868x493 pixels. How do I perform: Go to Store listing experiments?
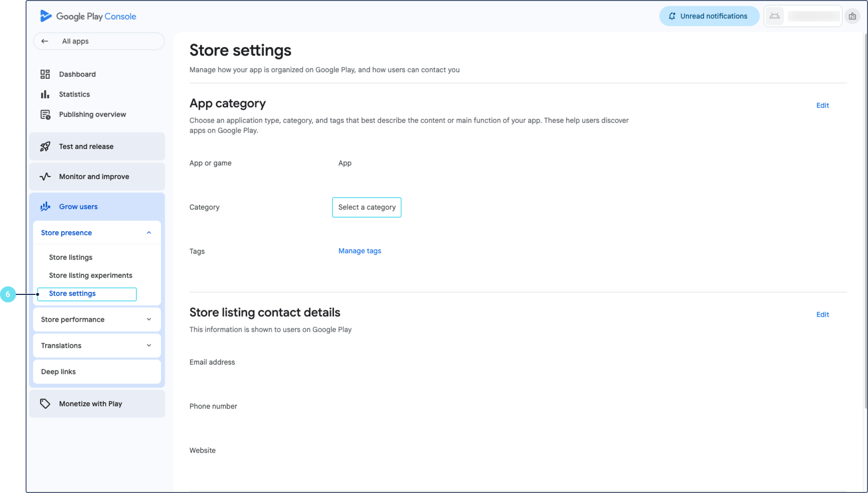(91, 275)
